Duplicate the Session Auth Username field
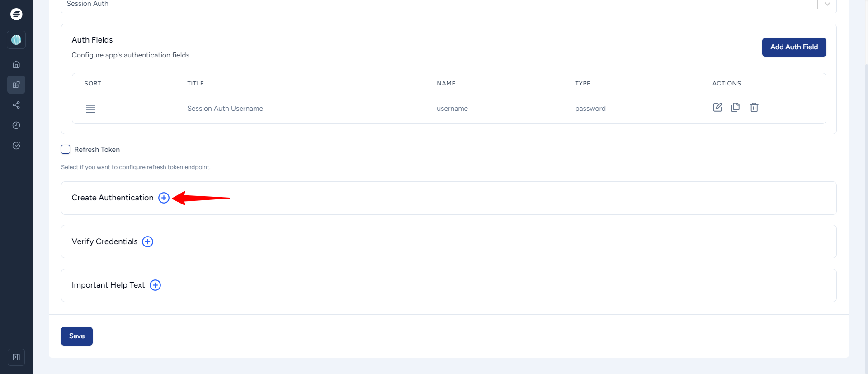 736,108
